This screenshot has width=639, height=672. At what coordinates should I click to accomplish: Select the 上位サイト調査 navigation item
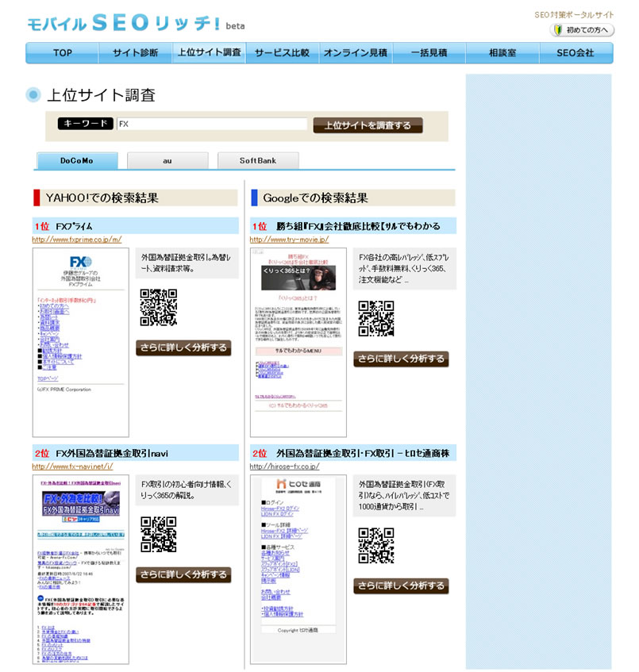[x=210, y=53]
